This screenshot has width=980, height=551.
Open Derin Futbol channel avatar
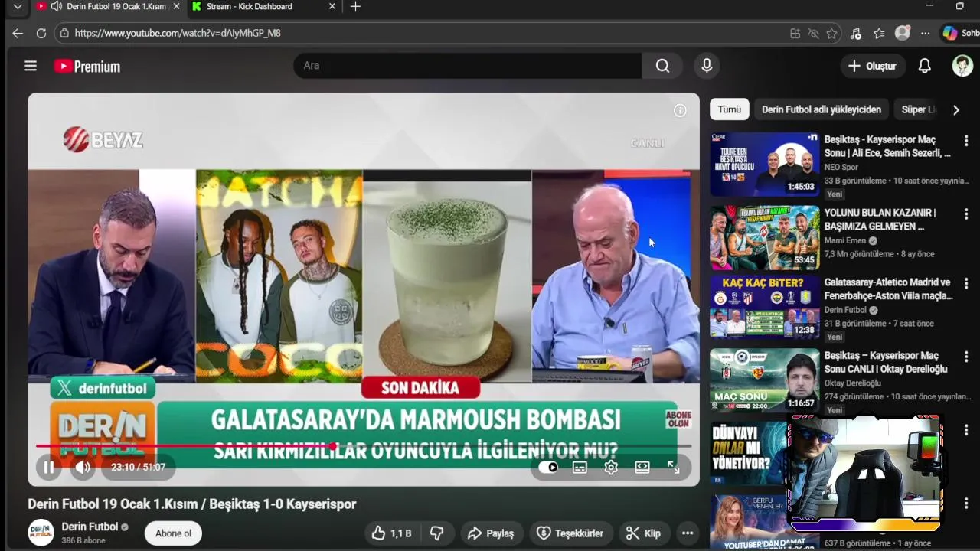click(x=41, y=533)
